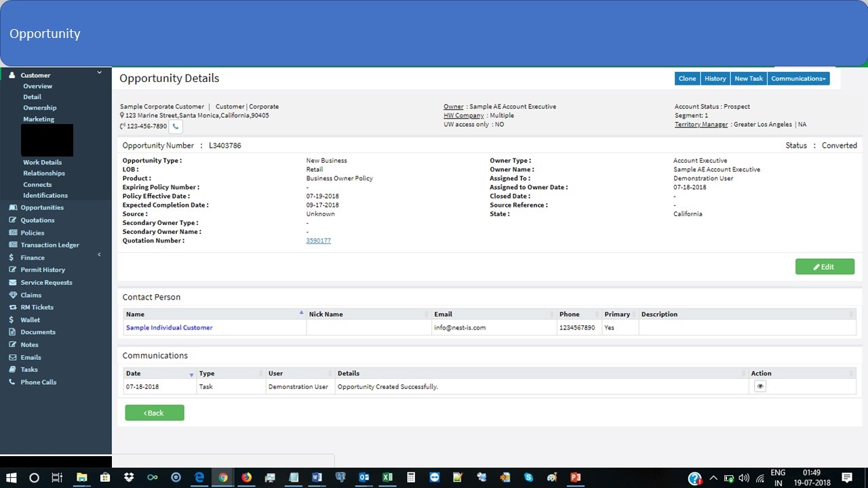This screenshot has width=868, height=488.
Task: Click the Clone button
Action: (x=687, y=79)
